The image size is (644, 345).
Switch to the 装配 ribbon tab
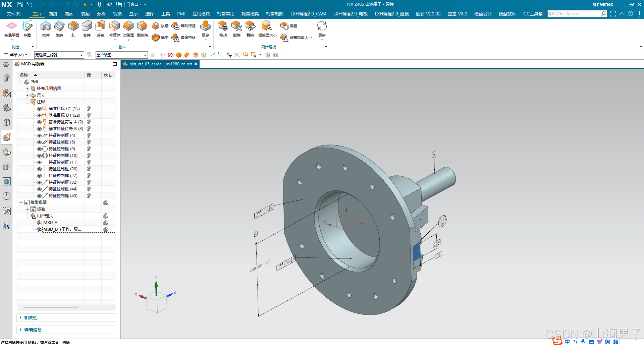click(x=85, y=14)
